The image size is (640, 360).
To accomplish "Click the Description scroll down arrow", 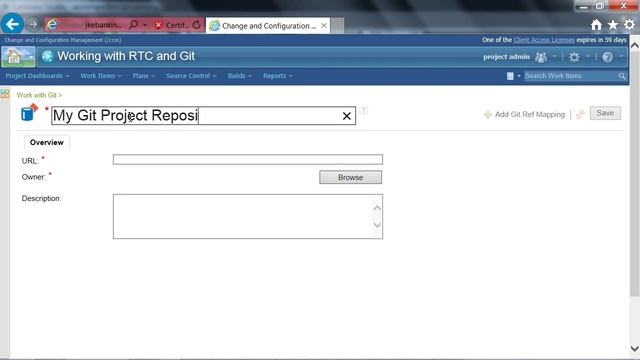I will (377, 224).
